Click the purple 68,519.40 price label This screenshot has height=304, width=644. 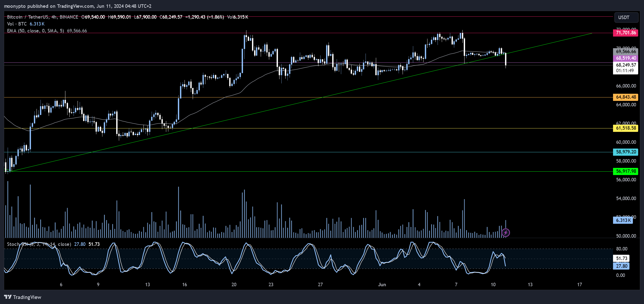point(626,58)
